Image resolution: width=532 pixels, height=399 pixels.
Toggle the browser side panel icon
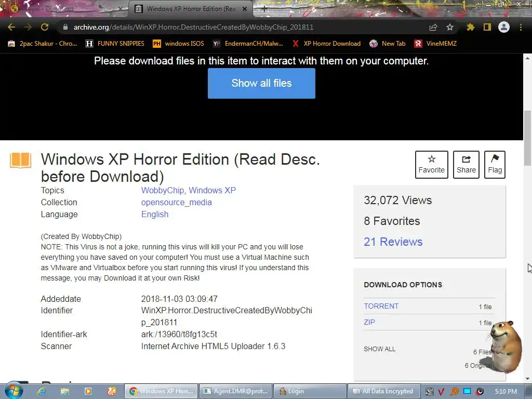487,27
